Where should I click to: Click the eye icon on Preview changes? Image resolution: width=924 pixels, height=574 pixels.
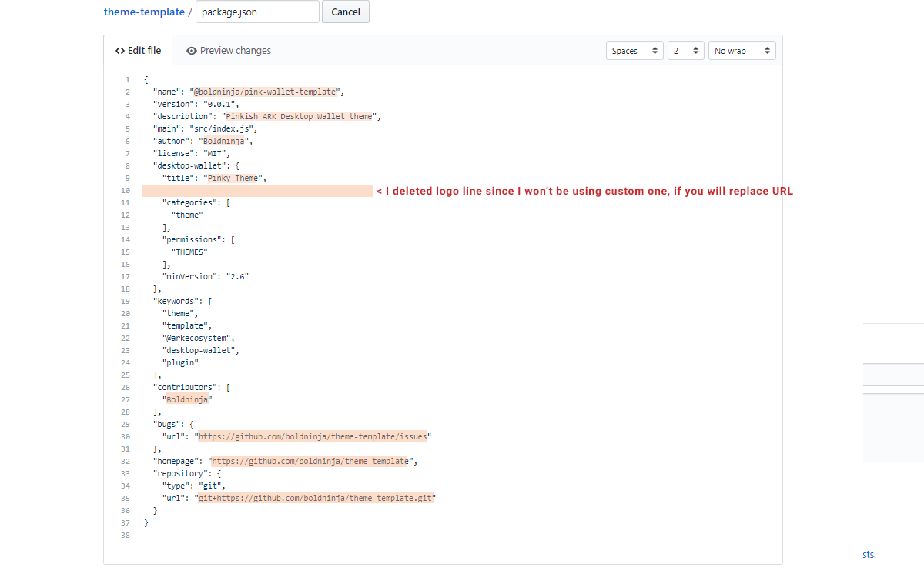(192, 51)
